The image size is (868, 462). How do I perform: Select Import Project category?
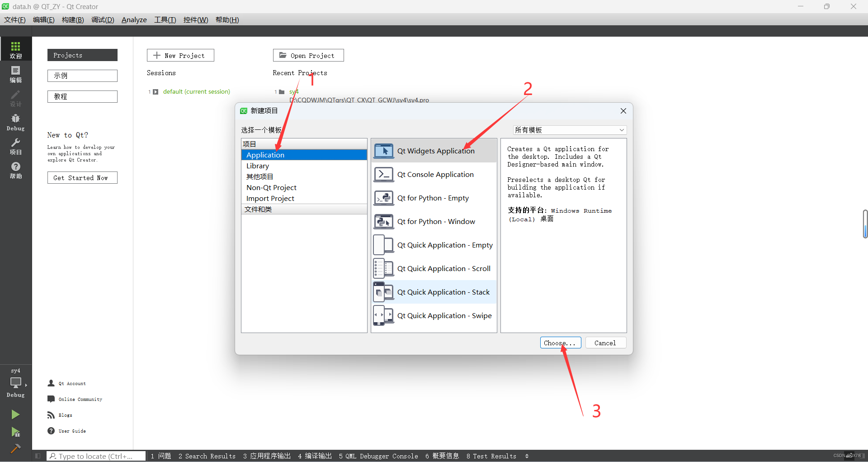pos(304,198)
